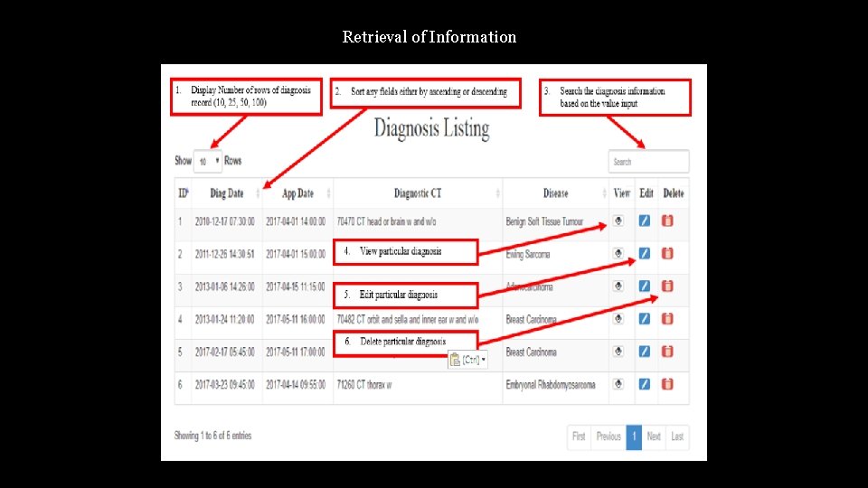Sort table by App Date column
The width and height of the screenshot is (868, 488).
(x=297, y=193)
